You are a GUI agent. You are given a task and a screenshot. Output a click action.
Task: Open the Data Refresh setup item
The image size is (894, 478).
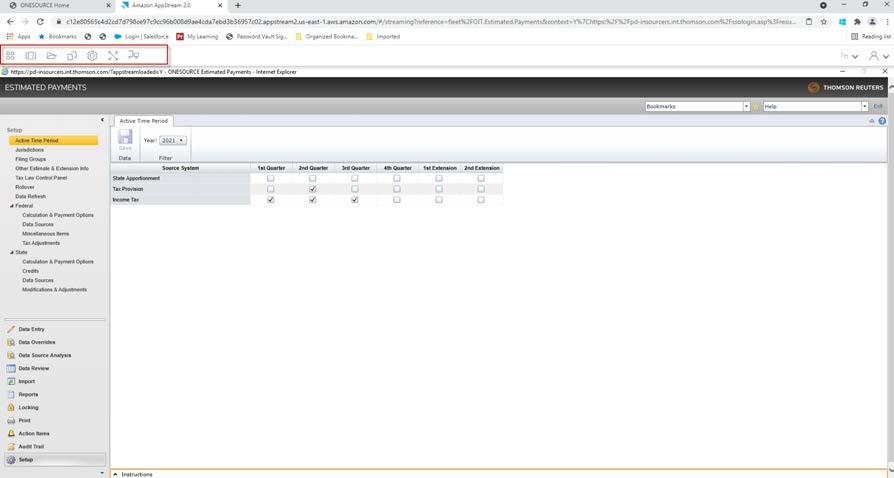31,196
